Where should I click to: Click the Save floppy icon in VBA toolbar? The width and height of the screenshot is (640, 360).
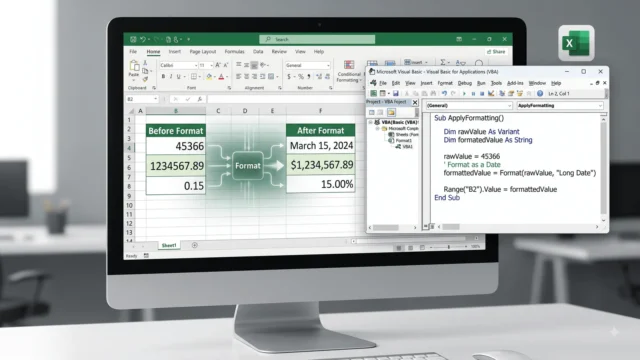pos(396,93)
